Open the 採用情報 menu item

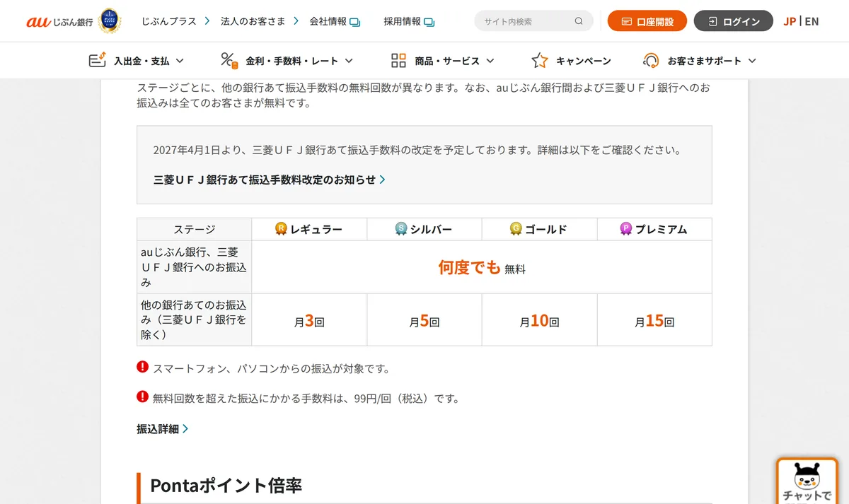pos(403,21)
